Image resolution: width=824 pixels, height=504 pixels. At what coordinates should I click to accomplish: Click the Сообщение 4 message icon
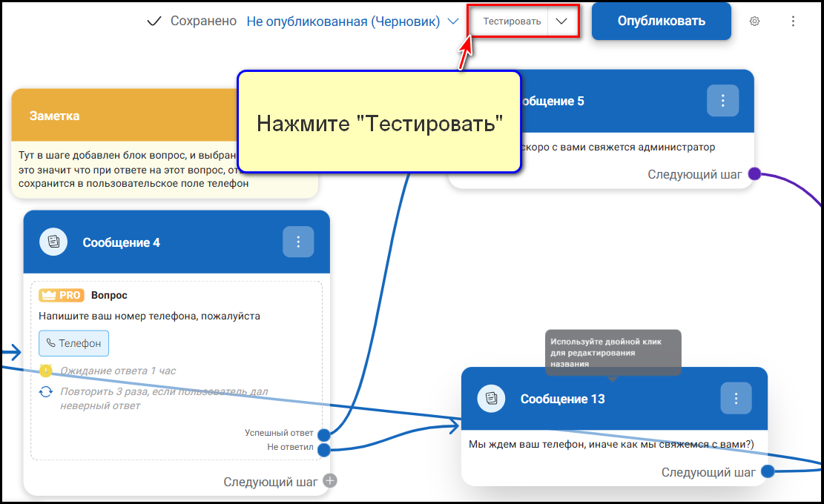click(x=53, y=242)
